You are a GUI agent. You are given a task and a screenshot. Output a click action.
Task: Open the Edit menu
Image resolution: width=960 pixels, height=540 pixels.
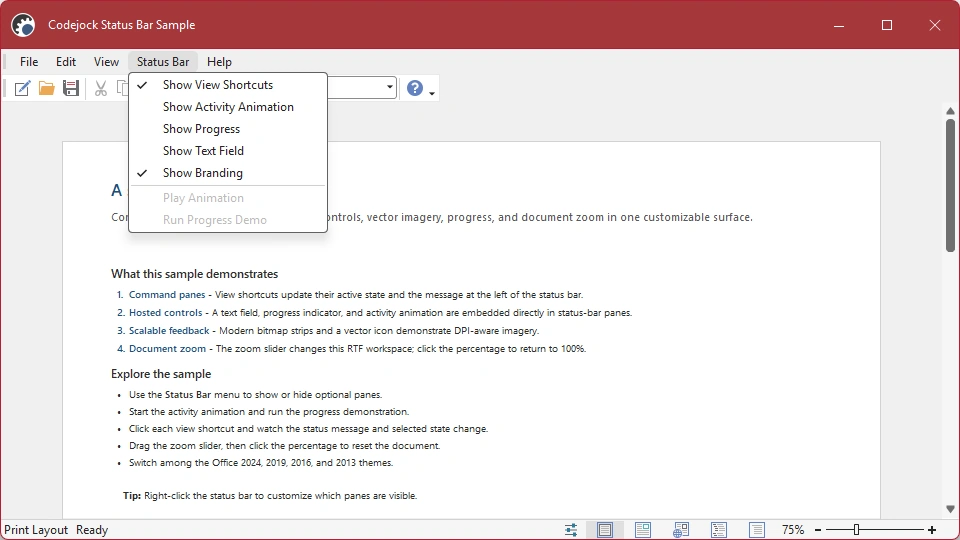click(66, 62)
